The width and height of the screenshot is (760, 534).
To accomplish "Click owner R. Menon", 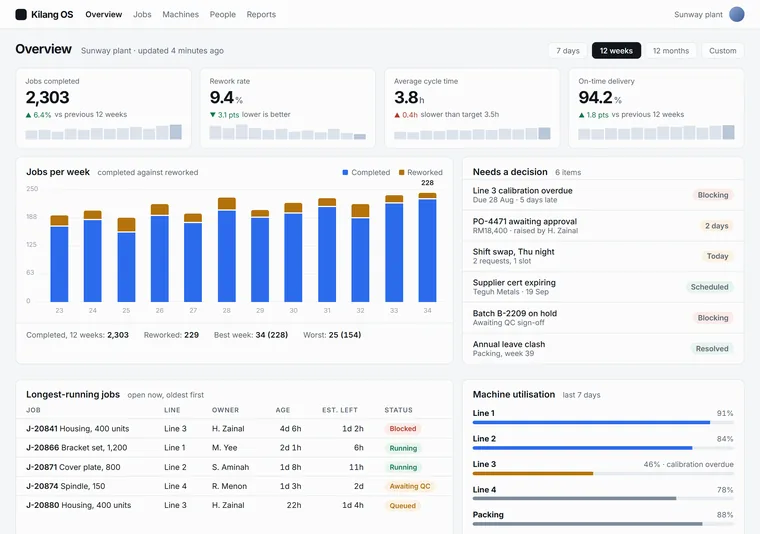I will (x=229, y=486).
